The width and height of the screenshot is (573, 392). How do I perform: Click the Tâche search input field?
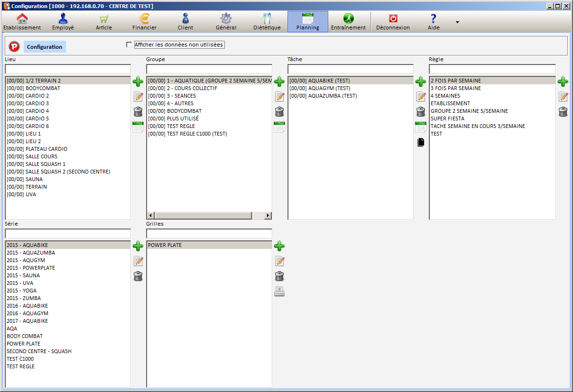pos(351,69)
